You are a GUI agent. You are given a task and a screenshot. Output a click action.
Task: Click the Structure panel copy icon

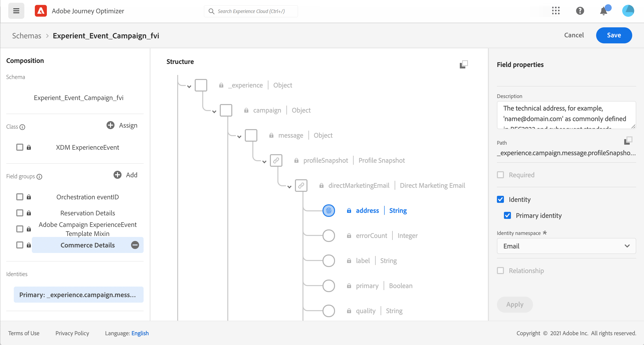[x=464, y=64]
